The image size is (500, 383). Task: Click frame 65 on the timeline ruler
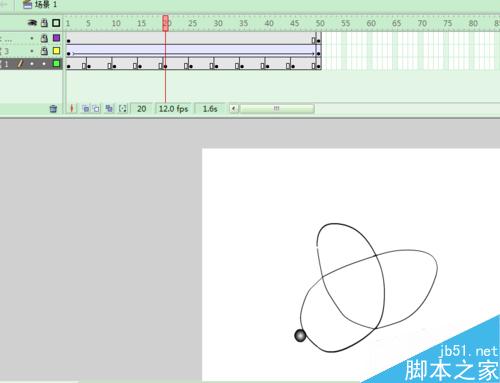coord(396,23)
